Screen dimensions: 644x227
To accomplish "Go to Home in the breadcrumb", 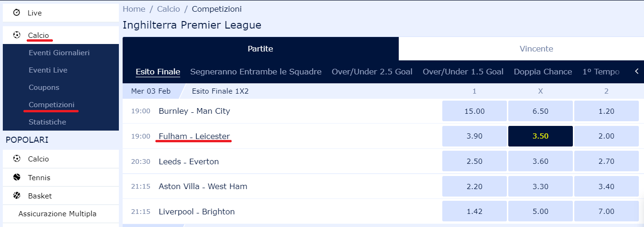I will pos(134,9).
